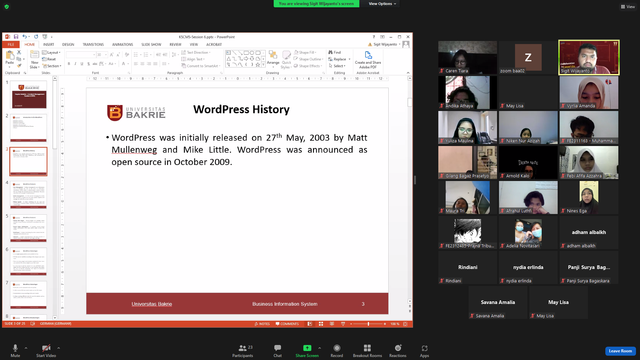Start recording with Record button

coord(337,350)
